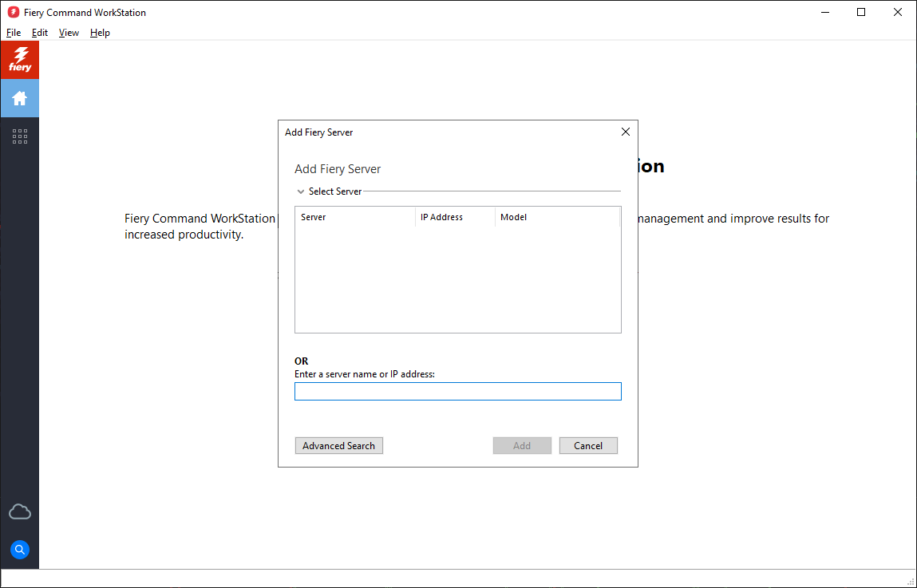This screenshot has width=917, height=588.
Task: Open the File menu
Action: (x=14, y=33)
